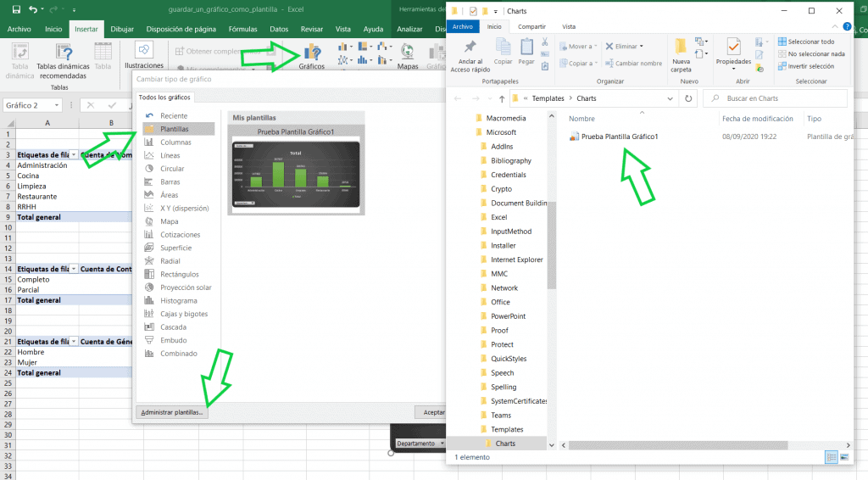
Task: Open Gráficos recomendados icon
Action: coord(312,57)
